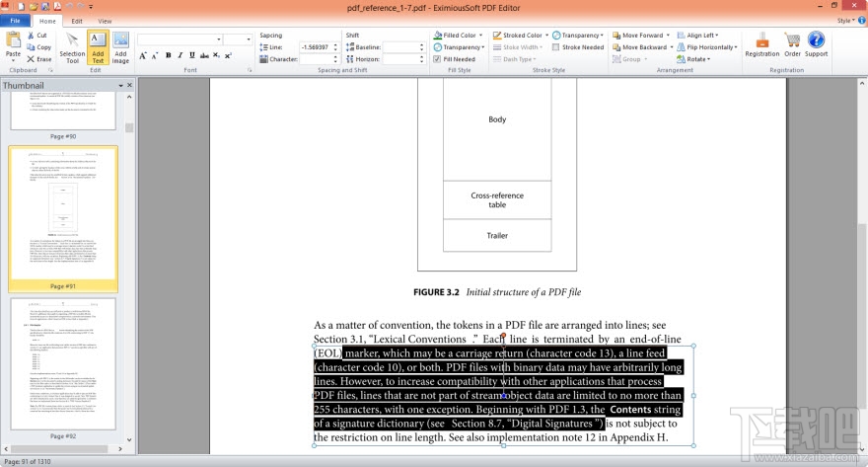Screen dimensions: 868x467
Task: Increase font size with the grow icon
Action: [x=143, y=55]
